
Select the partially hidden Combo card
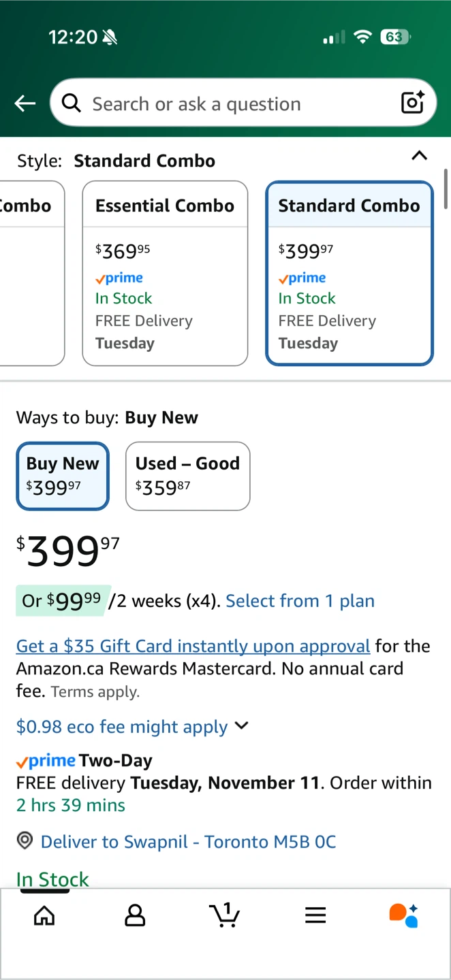[31, 273]
